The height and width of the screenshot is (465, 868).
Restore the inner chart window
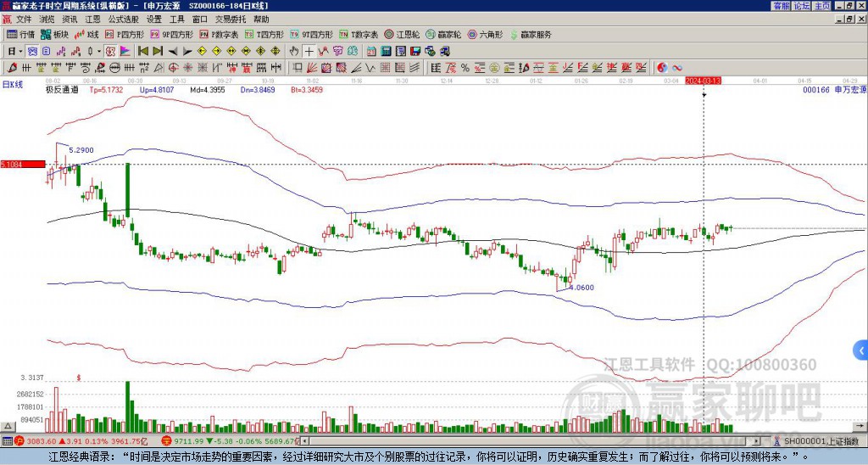850,20
